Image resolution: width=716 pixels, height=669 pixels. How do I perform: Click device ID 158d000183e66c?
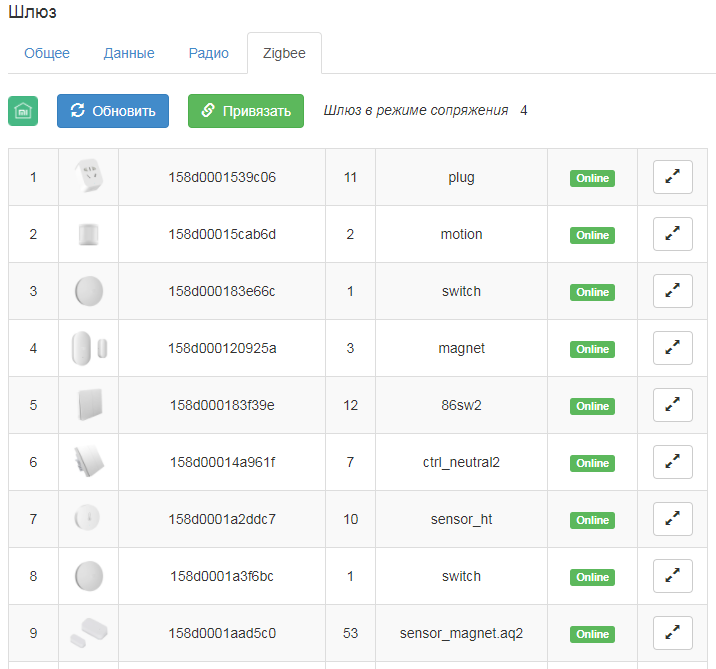point(222,292)
